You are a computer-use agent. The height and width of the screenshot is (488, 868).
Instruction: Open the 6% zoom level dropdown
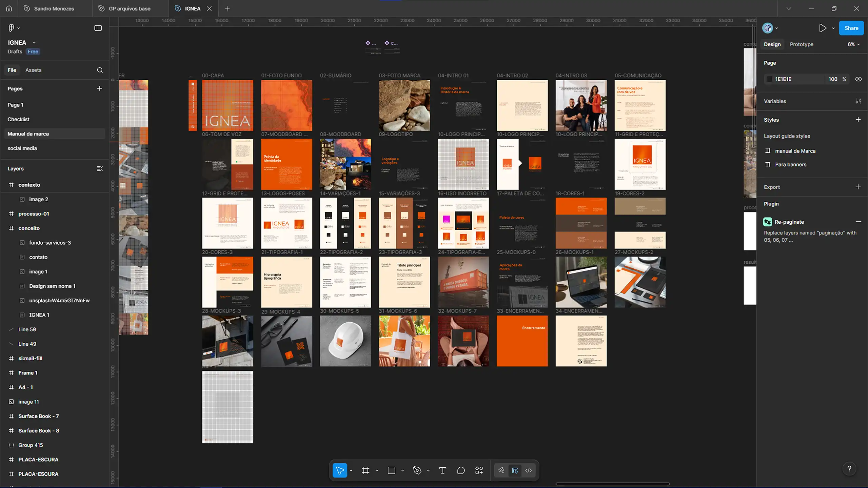tap(853, 44)
